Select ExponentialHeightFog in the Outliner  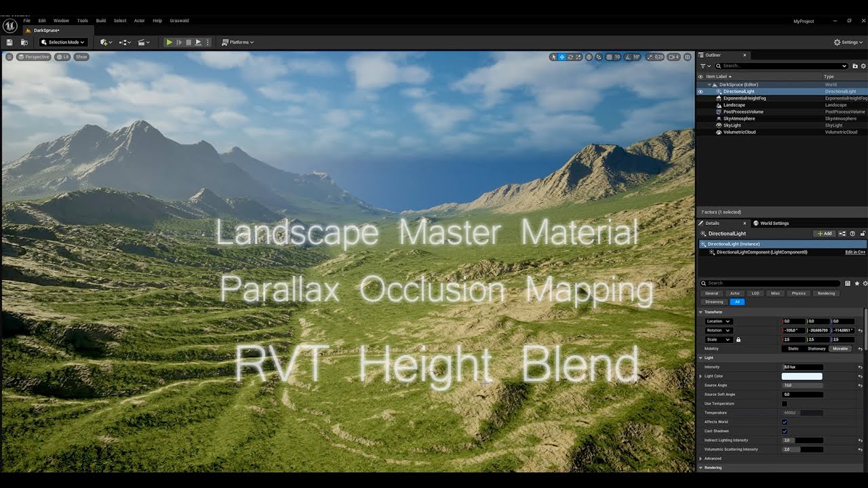744,98
